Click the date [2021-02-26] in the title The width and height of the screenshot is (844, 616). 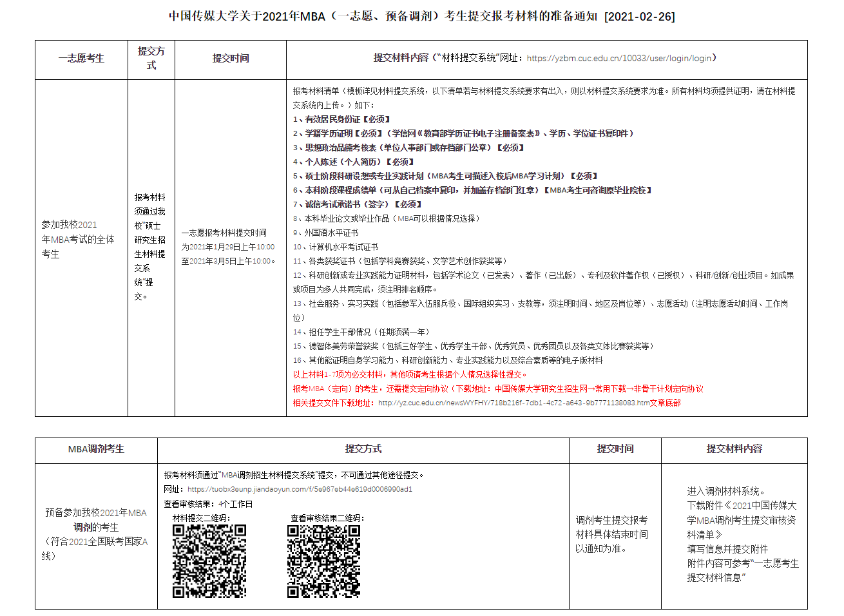(639, 16)
